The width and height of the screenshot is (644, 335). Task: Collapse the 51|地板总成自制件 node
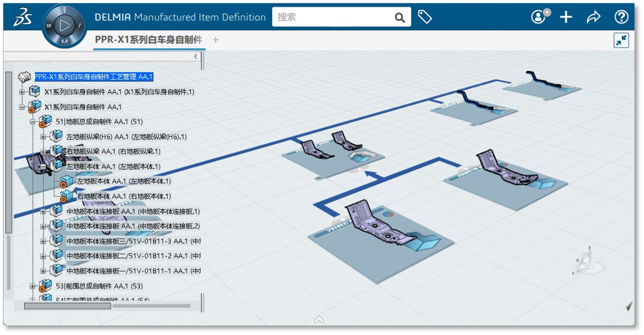[32, 121]
